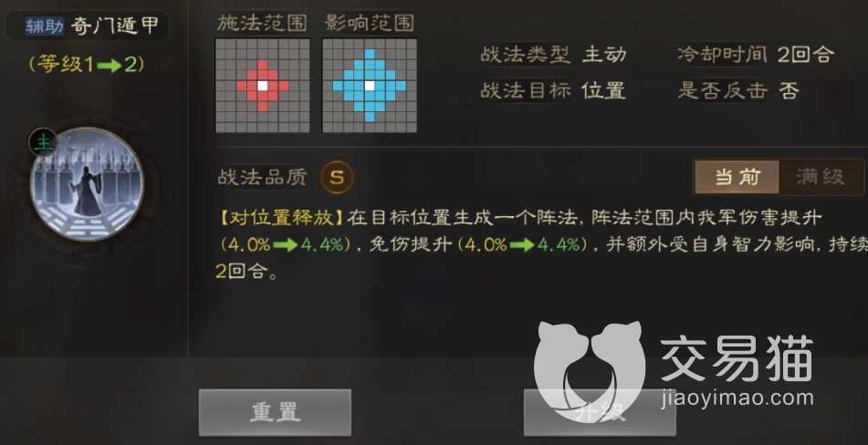
Task: Click the S quality rank icon
Action: click(337, 178)
